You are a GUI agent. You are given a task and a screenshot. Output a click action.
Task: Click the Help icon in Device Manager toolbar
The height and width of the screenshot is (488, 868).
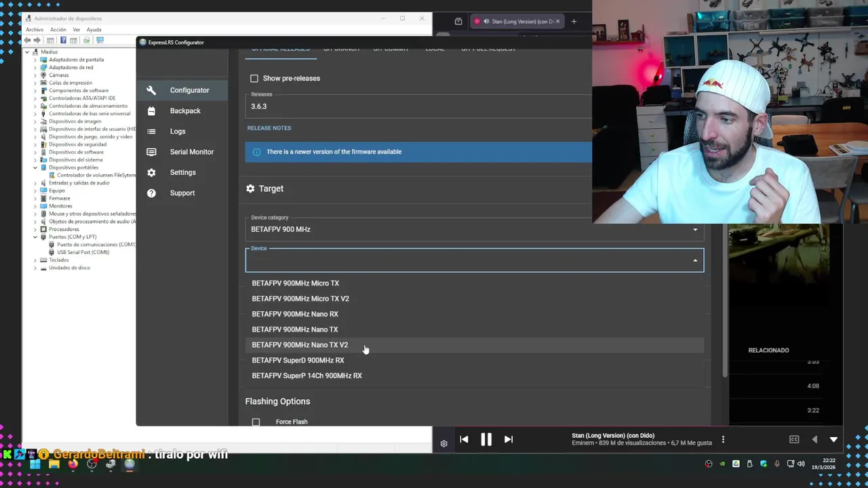[x=63, y=40]
